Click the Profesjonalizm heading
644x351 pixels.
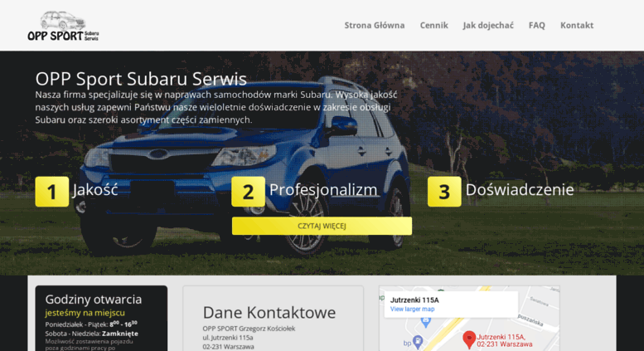[x=323, y=190]
